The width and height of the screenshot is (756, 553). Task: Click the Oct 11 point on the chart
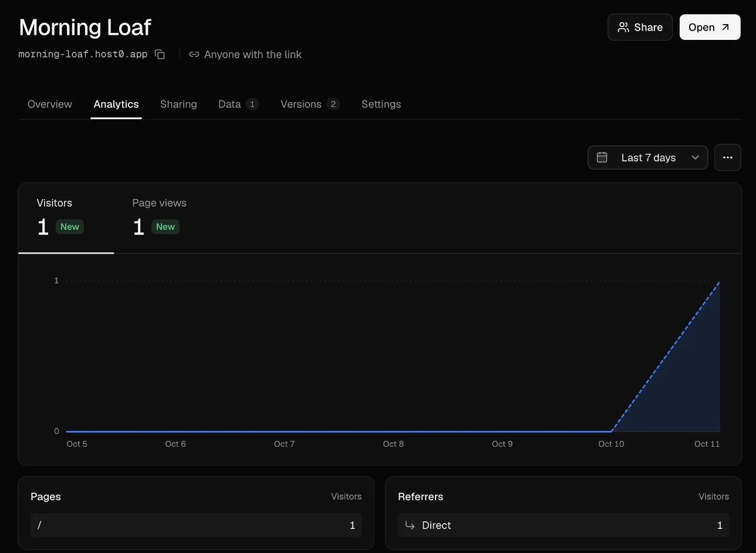click(720, 282)
